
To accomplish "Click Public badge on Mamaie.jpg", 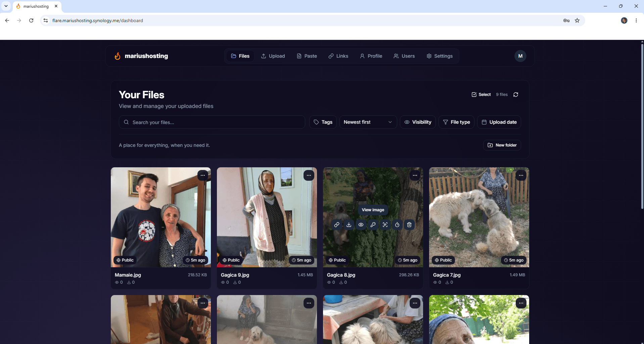I will pos(125,260).
